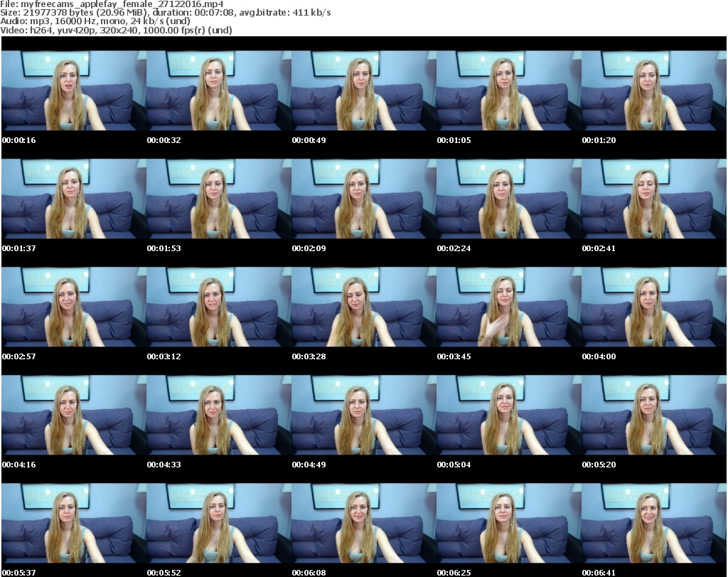Screen dimensions: 728x577
Task: Click the timestamp label '00:05:37'
Action: [19, 573]
